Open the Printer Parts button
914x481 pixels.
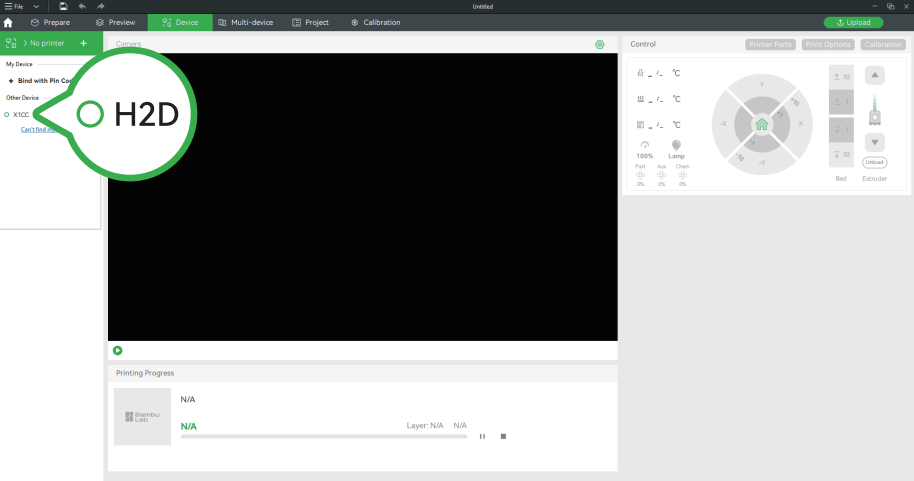770,44
